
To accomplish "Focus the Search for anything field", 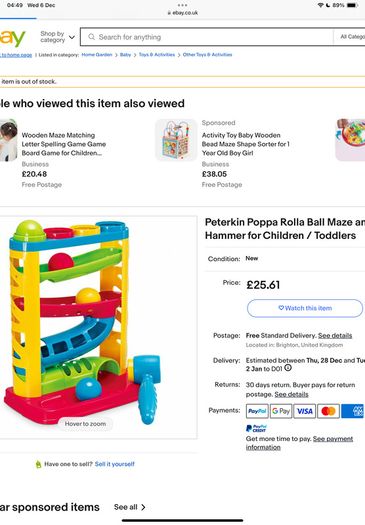I will tap(207, 37).
